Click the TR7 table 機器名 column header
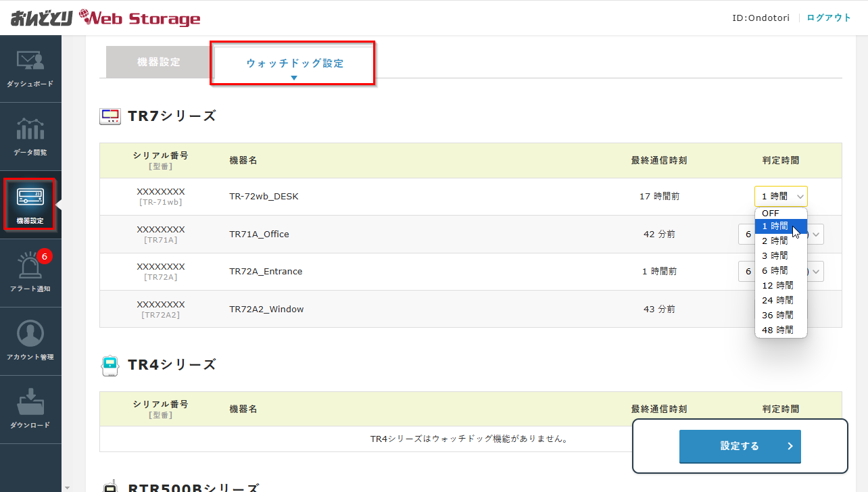The image size is (868, 492). [243, 161]
